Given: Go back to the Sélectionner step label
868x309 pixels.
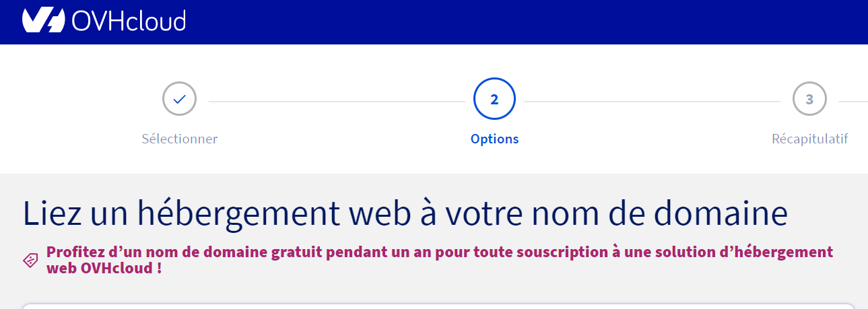Looking at the screenshot, I should [179, 139].
